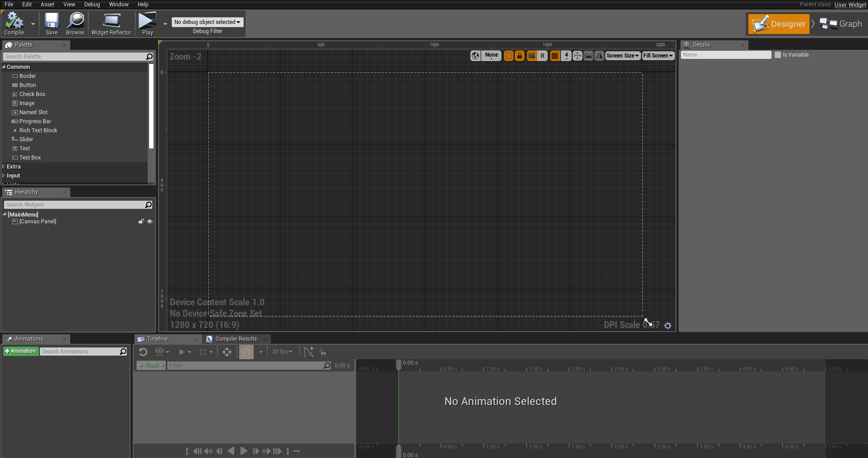The height and width of the screenshot is (458, 868).
Task: Open grid snap size 4 dropdown
Action: (566, 56)
